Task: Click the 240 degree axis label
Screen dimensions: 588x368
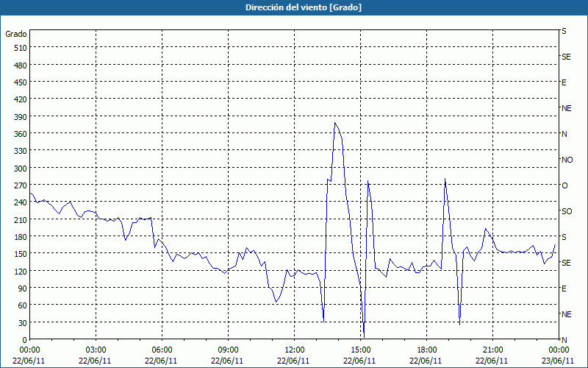Action: (x=21, y=202)
